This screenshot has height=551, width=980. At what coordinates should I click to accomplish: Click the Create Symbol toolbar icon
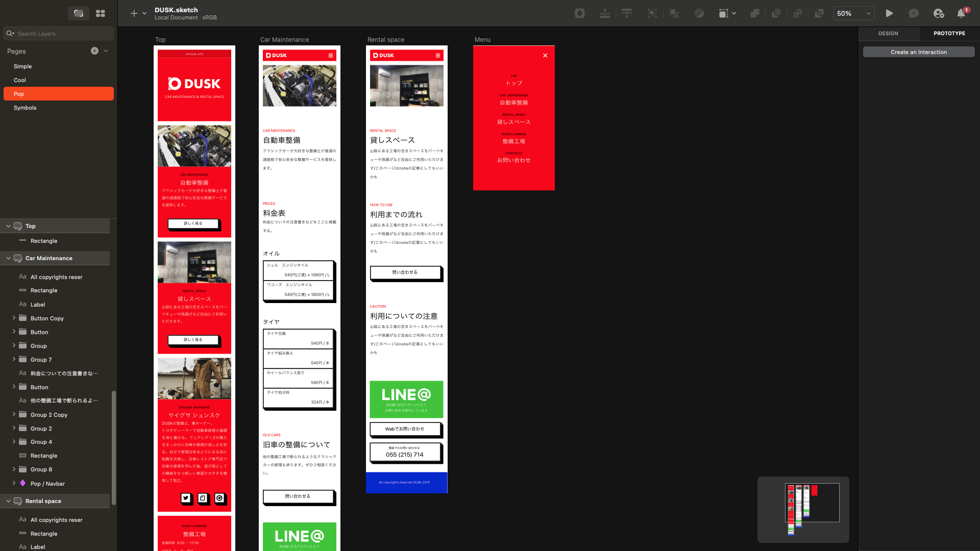pos(580,14)
